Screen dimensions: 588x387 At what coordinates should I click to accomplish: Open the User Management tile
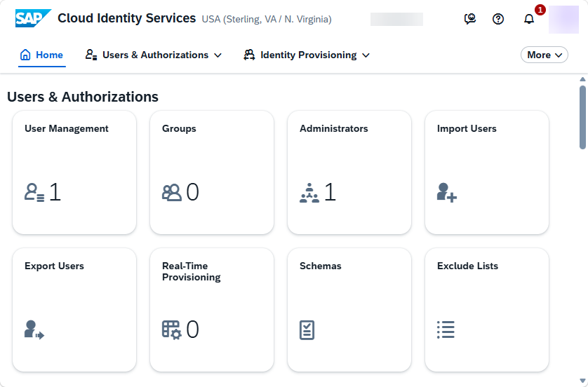pos(74,172)
